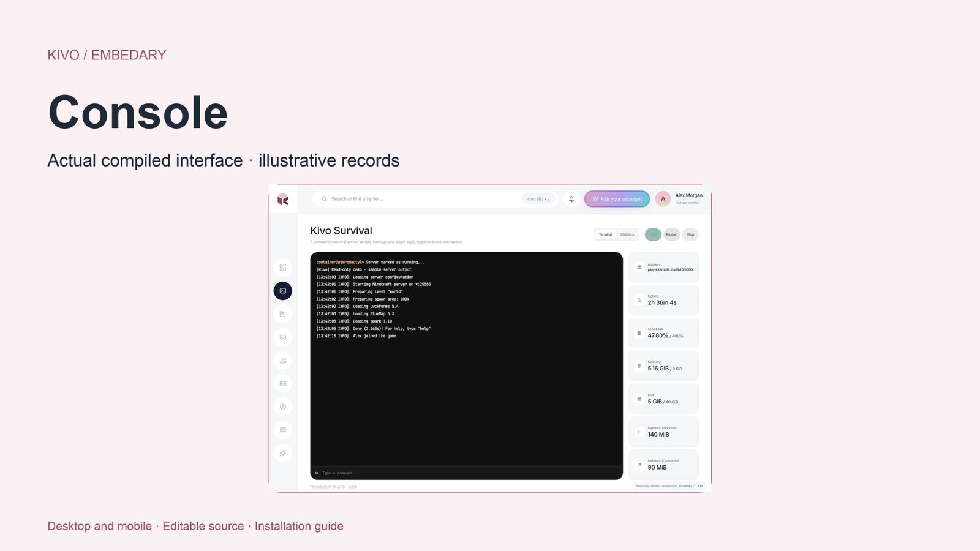The height and width of the screenshot is (551, 980).
Task: Click the Stop server button
Action: [690, 234]
